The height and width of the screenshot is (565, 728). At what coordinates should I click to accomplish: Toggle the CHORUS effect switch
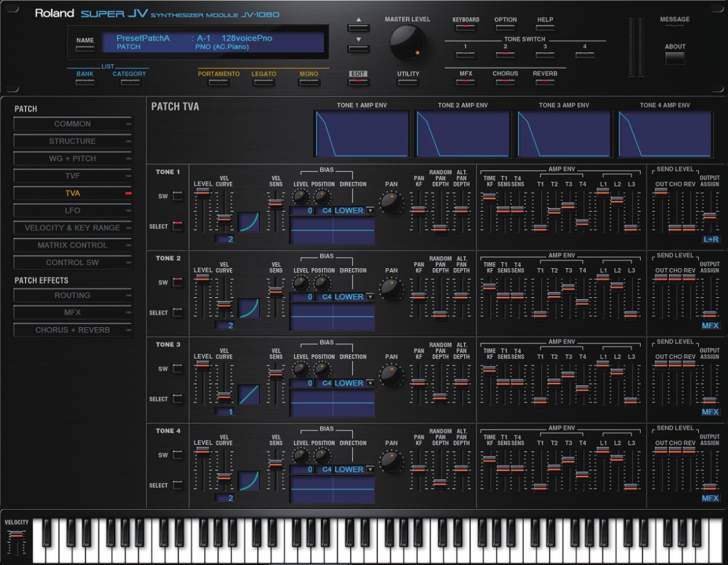click(505, 82)
